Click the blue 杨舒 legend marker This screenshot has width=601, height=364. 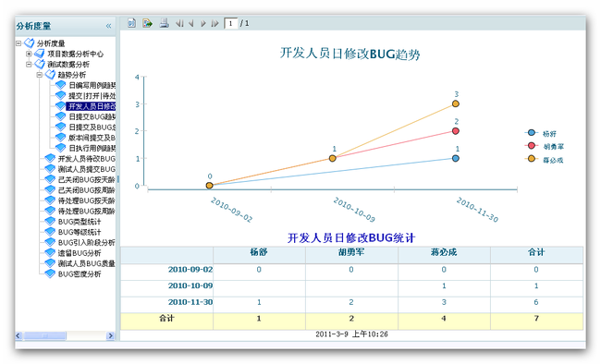point(532,132)
